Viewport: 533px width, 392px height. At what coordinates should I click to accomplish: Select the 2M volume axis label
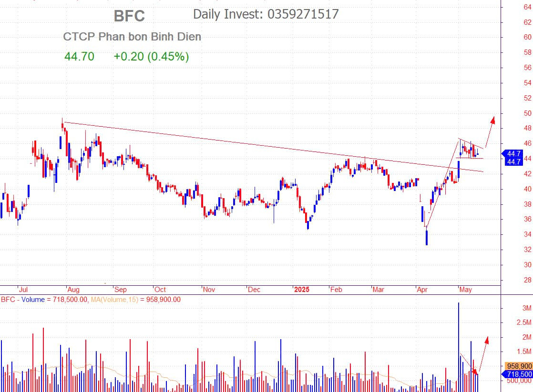point(527,337)
